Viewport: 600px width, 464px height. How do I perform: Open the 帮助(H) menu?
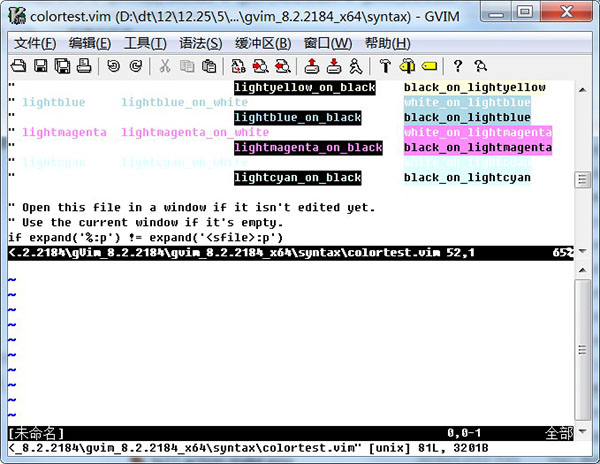pos(388,43)
